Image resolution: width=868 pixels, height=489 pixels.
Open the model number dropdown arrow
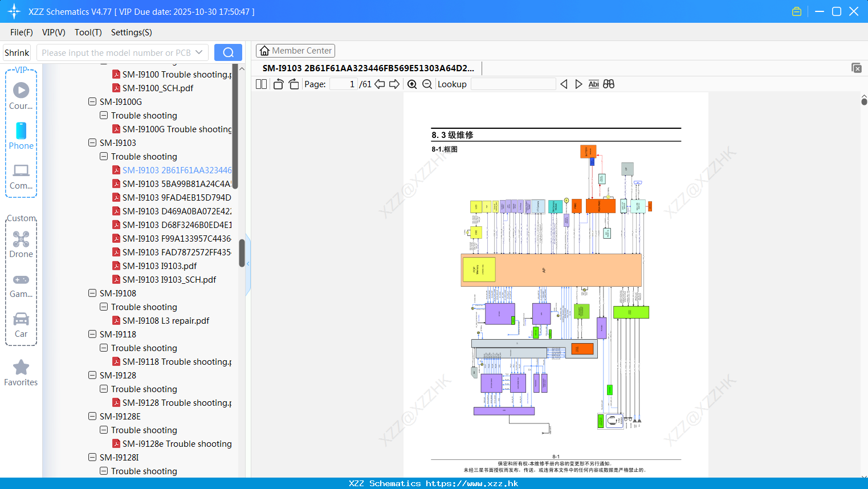199,52
